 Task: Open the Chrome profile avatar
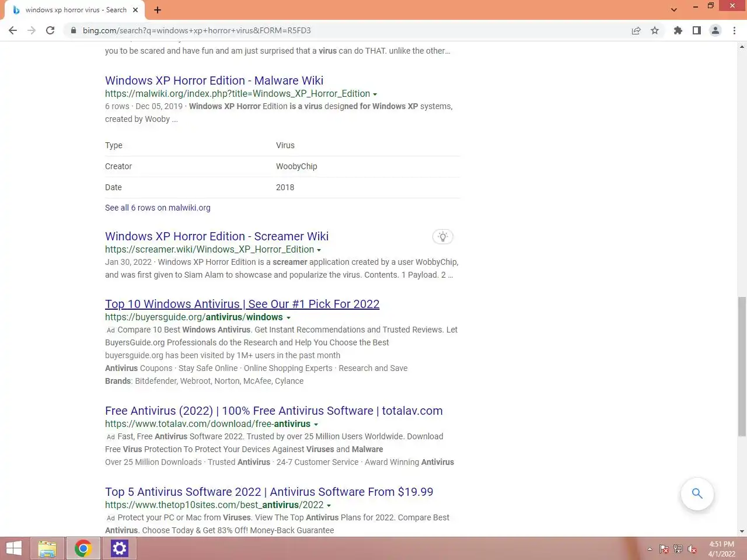point(715,30)
